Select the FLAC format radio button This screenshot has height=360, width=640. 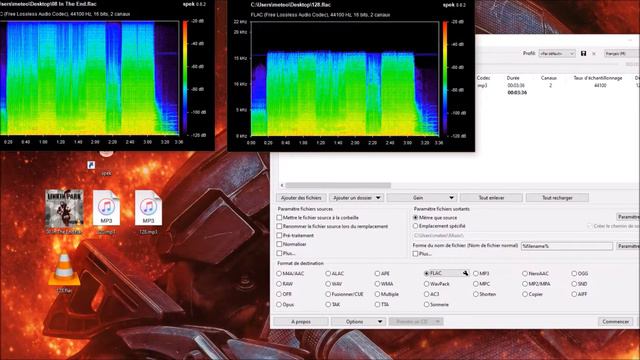427,273
